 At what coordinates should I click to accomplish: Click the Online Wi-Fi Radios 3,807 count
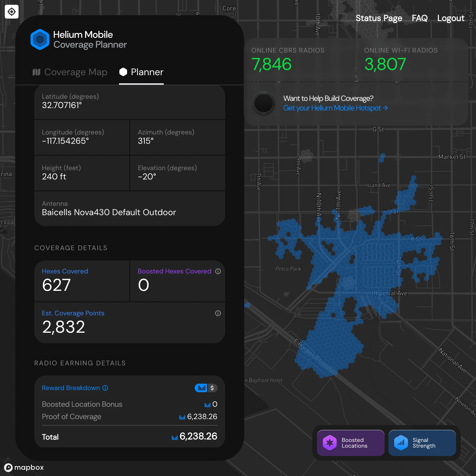click(x=385, y=64)
